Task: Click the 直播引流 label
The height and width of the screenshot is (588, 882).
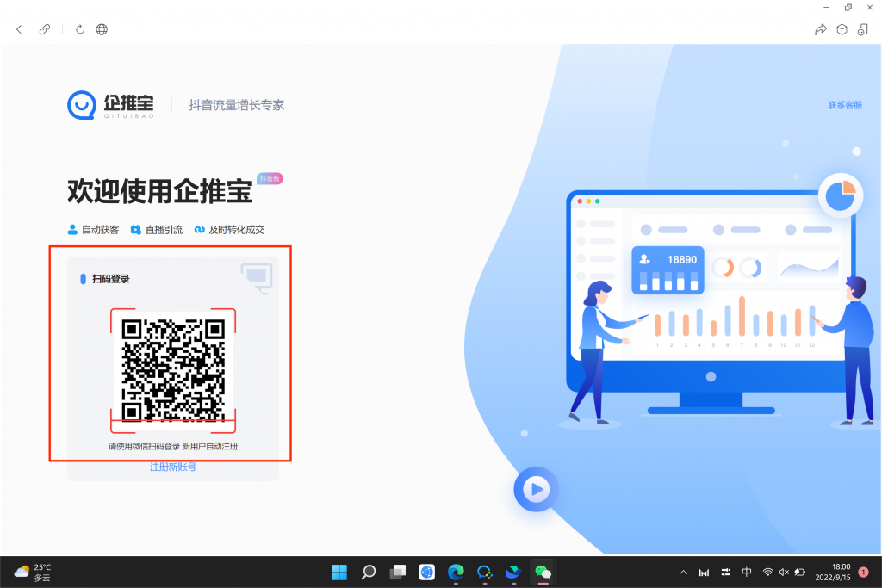Action: [164, 229]
